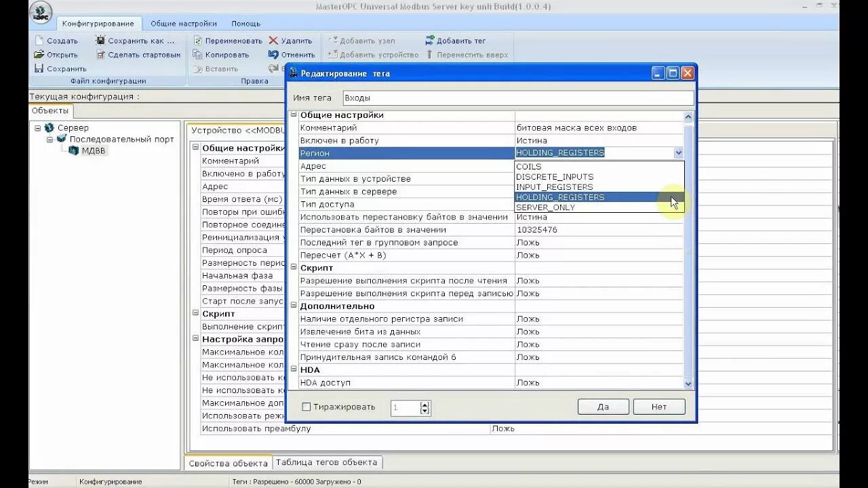Click the Регион combo box dropdown arrow
This screenshot has height=488, width=868.
[x=678, y=153]
